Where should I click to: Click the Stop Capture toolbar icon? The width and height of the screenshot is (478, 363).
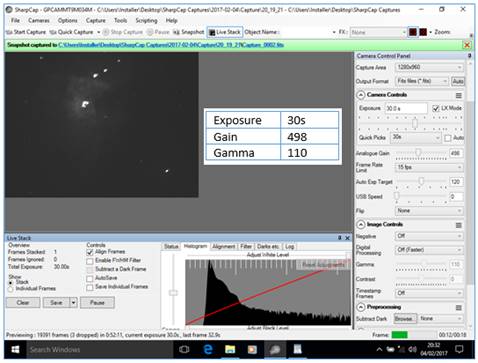tap(106, 32)
